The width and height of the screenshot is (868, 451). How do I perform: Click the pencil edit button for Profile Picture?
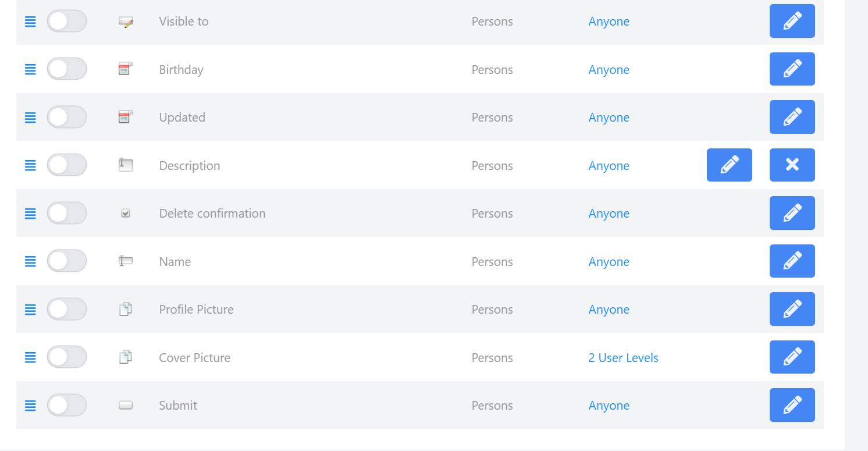click(x=792, y=309)
